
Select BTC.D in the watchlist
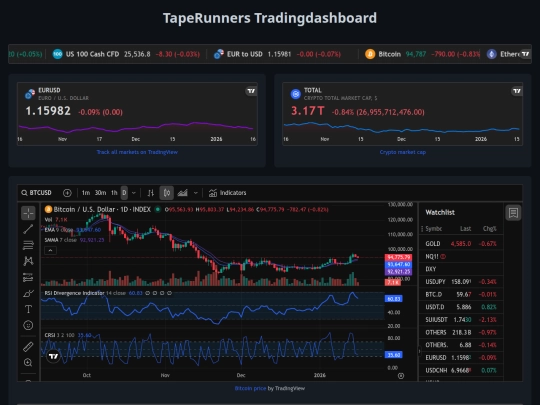pyautogui.click(x=461, y=294)
